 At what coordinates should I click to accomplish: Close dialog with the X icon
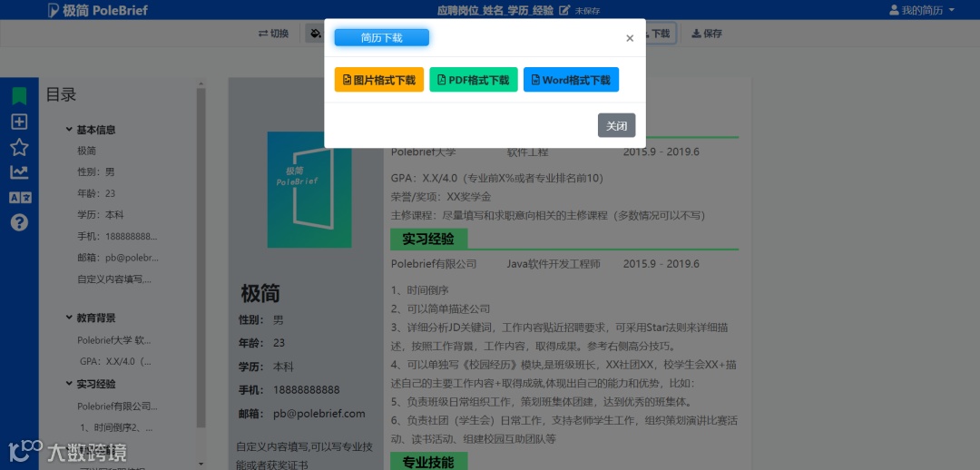tap(630, 38)
